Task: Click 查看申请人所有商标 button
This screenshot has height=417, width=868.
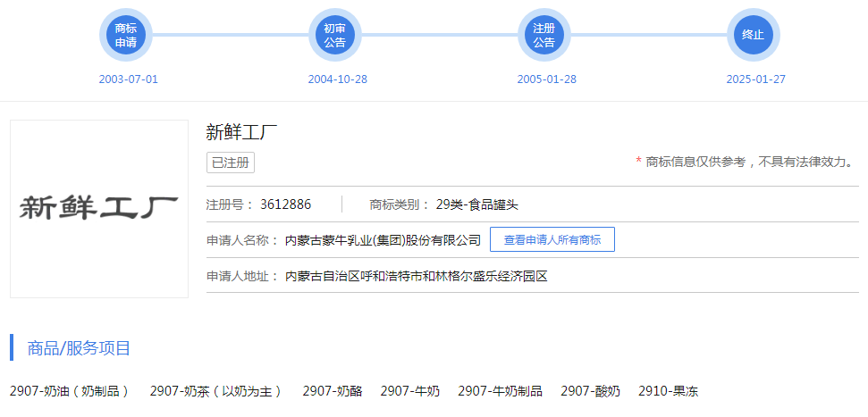Action: 552,239
